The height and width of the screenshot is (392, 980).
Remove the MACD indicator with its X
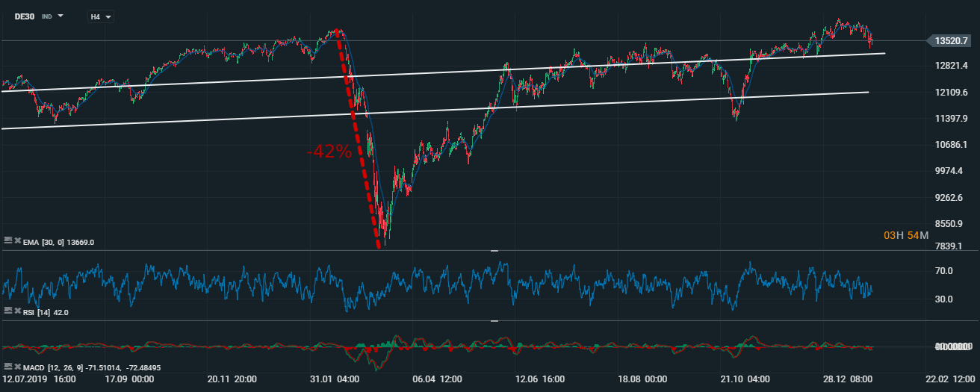17,367
